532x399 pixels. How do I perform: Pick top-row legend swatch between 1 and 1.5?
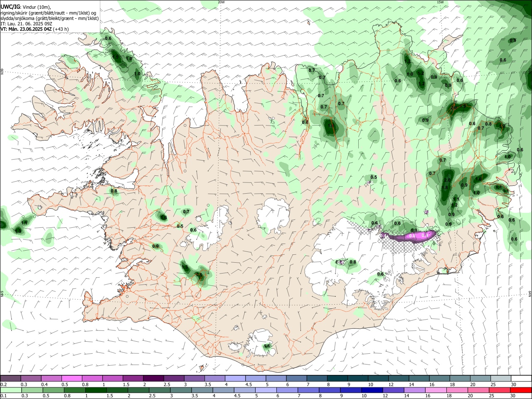pyautogui.click(x=112, y=379)
